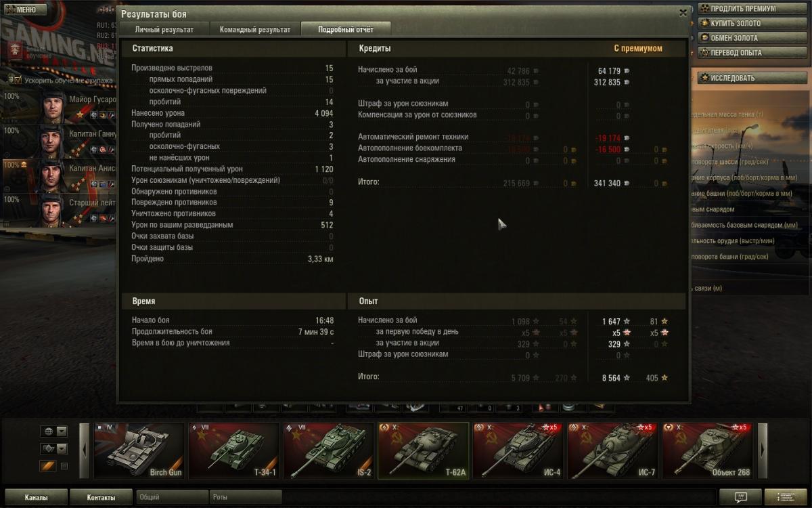Screen dimensions: 812x508
Task: Open Каналы chat channels button
Action: tap(36, 497)
